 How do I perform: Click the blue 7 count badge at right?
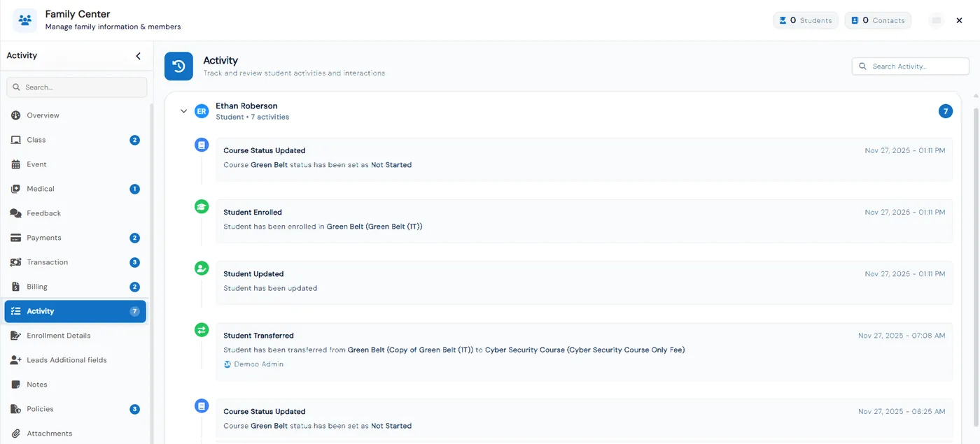click(945, 111)
